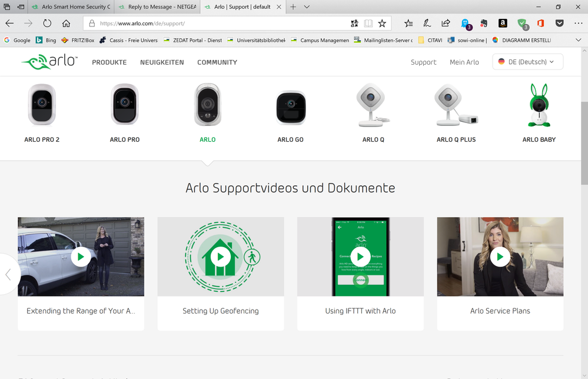Open Using IFTTT with Arlo title
The width and height of the screenshot is (588, 379).
360,311
